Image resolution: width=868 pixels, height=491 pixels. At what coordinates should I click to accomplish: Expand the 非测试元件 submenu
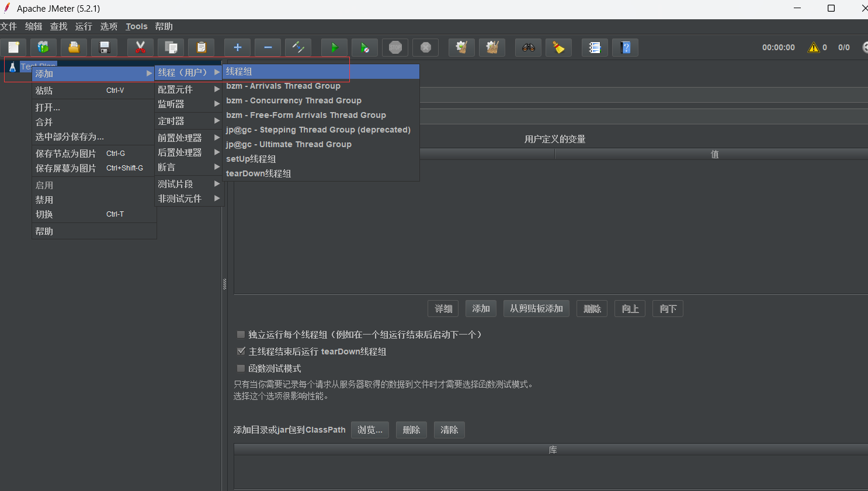189,199
